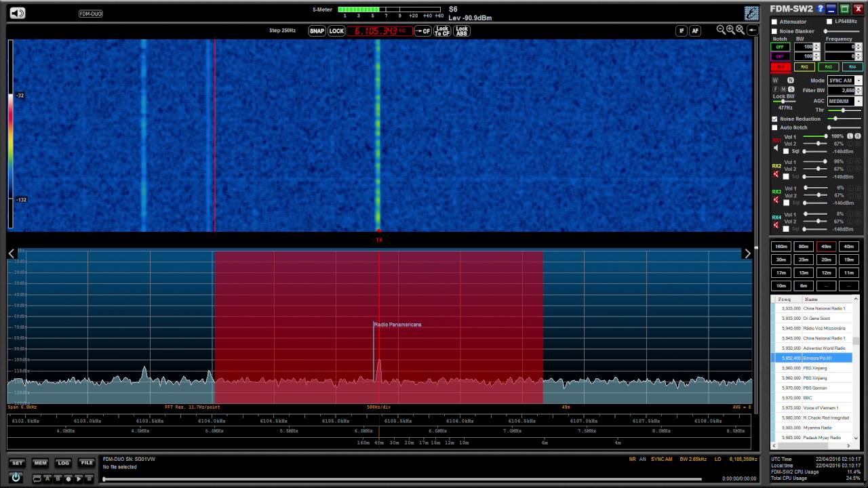Increase the second notch BW stepper
Image resolution: width=868 pixels, height=488 pixels.
(x=816, y=54)
